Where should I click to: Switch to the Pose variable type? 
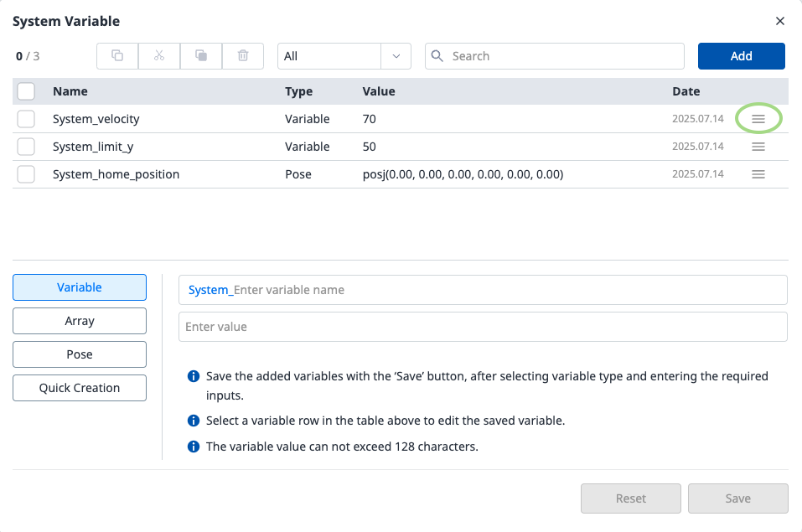pos(80,354)
